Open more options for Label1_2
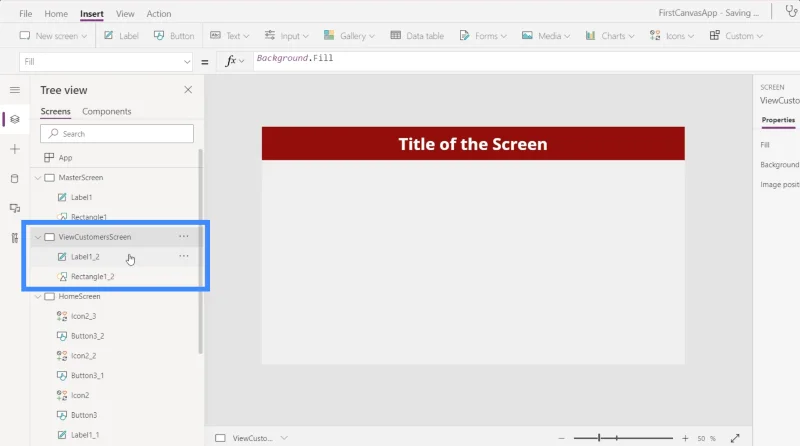 pyautogui.click(x=184, y=256)
